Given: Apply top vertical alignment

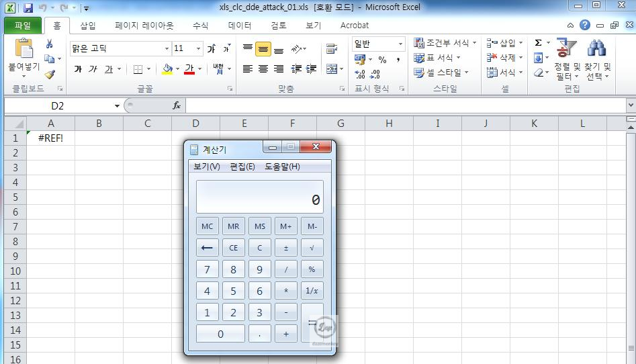Looking at the screenshot, I should [x=247, y=49].
